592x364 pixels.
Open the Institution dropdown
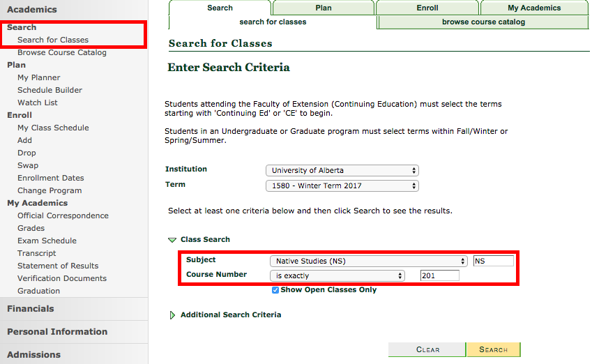(x=342, y=171)
